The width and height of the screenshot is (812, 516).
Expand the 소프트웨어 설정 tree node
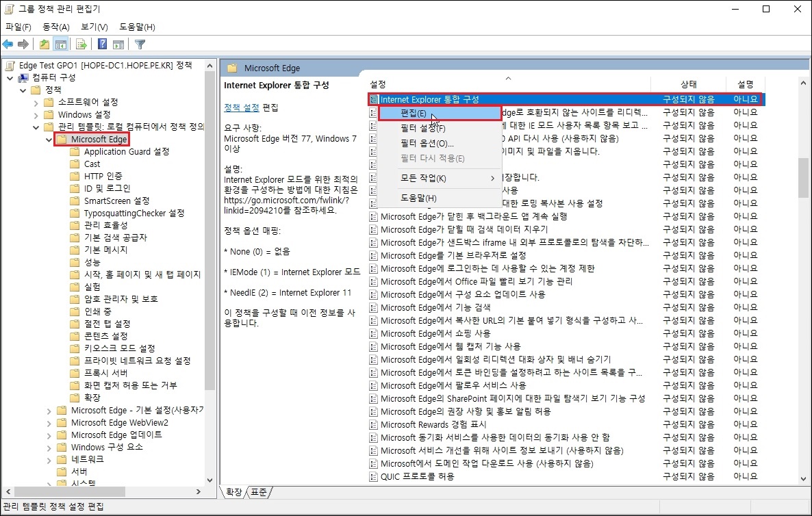point(36,103)
